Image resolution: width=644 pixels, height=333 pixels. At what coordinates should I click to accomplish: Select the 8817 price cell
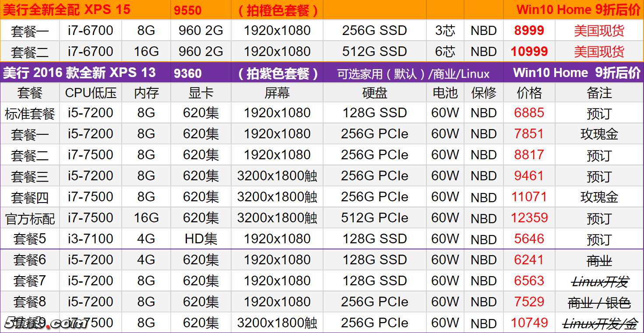[x=529, y=155]
